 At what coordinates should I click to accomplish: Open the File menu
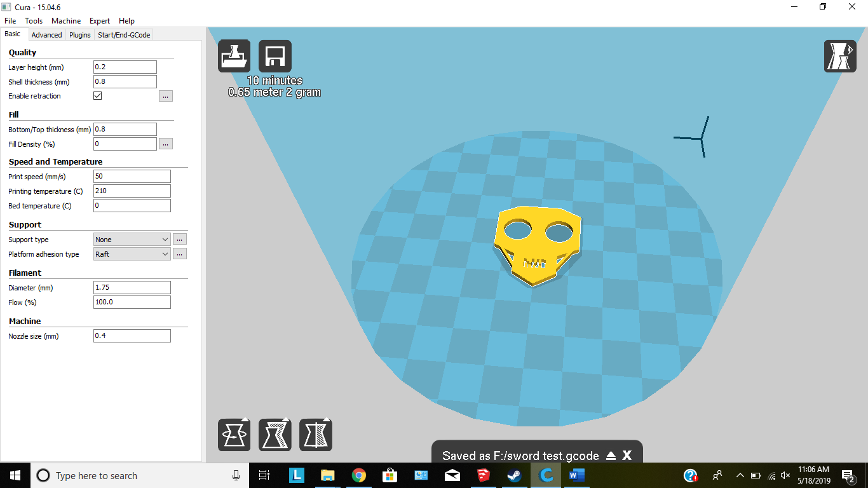[x=10, y=20]
